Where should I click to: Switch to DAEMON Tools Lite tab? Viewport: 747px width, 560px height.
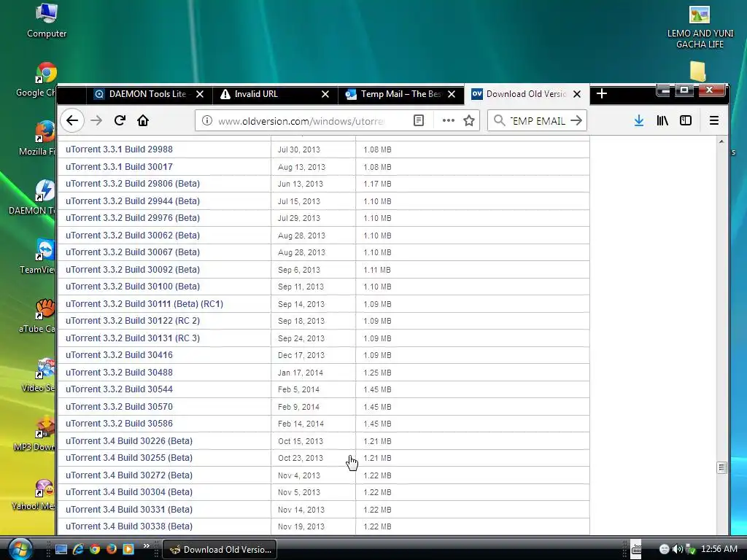click(x=147, y=94)
